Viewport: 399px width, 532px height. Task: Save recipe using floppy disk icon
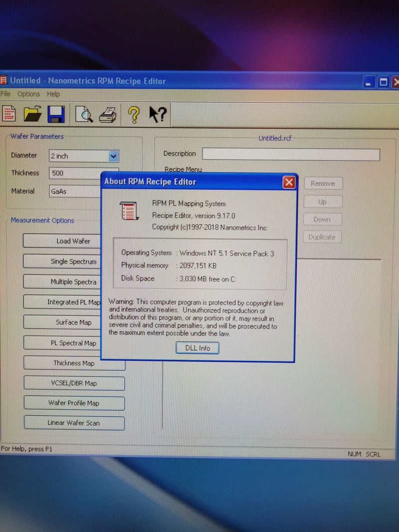(x=56, y=114)
